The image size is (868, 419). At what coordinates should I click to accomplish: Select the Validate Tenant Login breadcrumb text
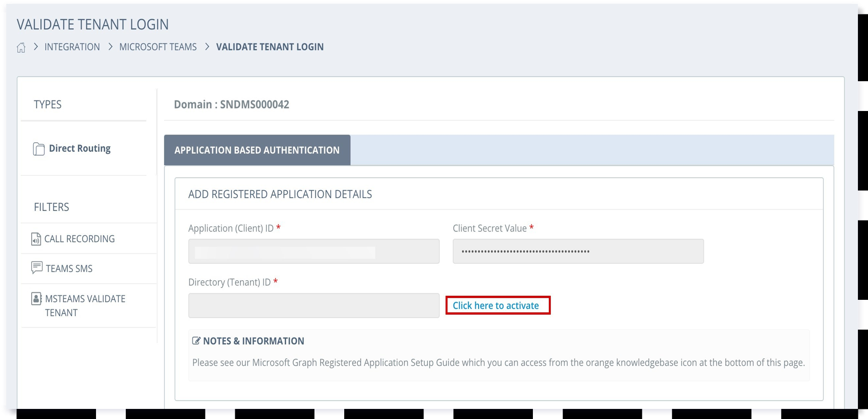(270, 47)
